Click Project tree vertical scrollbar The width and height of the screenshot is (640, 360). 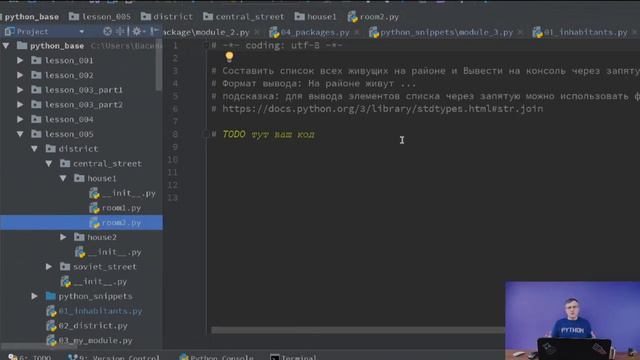coord(159,66)
